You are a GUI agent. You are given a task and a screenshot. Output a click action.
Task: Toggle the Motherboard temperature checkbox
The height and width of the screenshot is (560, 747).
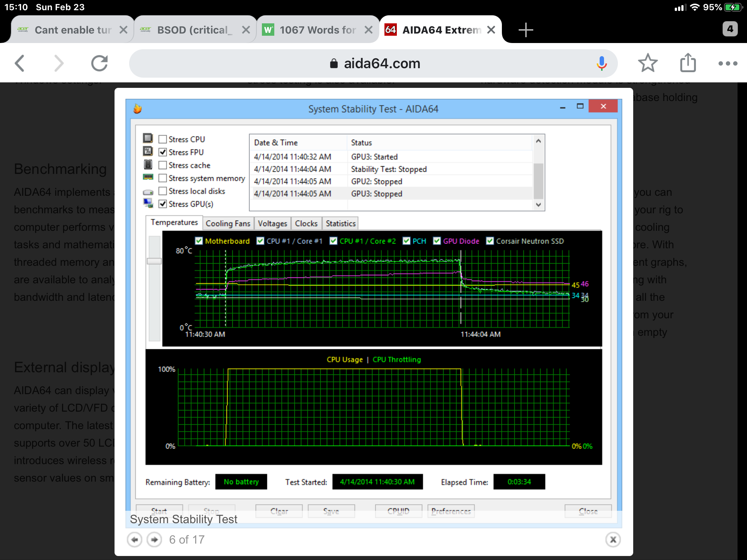(199, 241)
